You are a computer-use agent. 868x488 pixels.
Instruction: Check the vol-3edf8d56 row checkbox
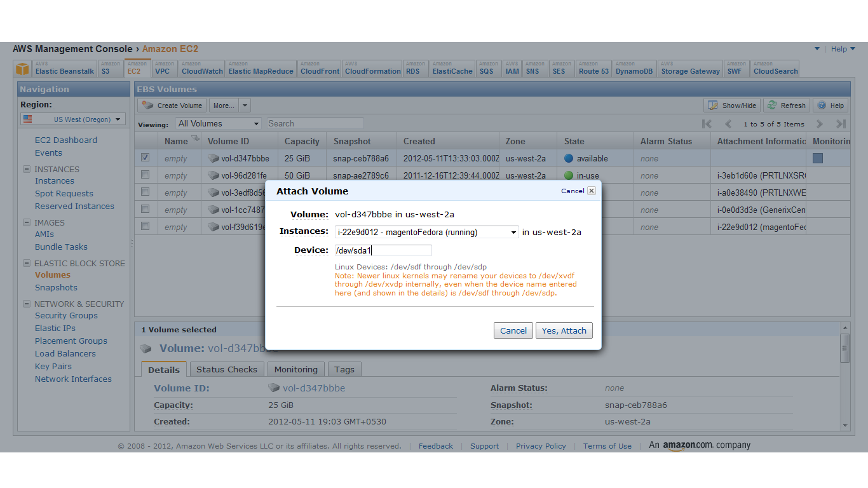(146, 192)
